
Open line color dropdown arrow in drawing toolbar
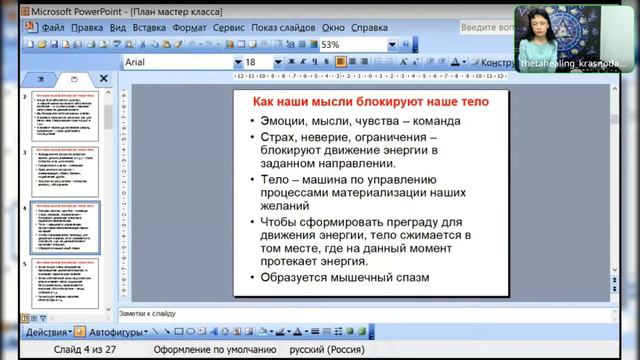289,331
